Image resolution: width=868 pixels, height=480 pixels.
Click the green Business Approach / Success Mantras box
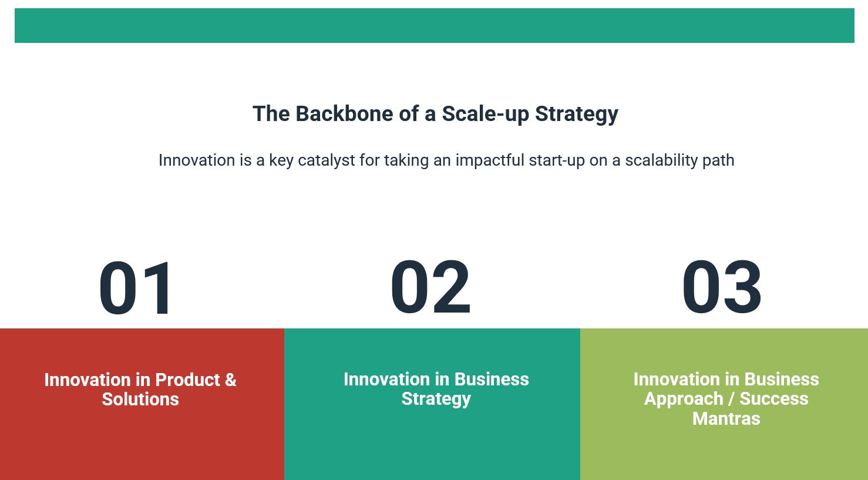(724, 404)
